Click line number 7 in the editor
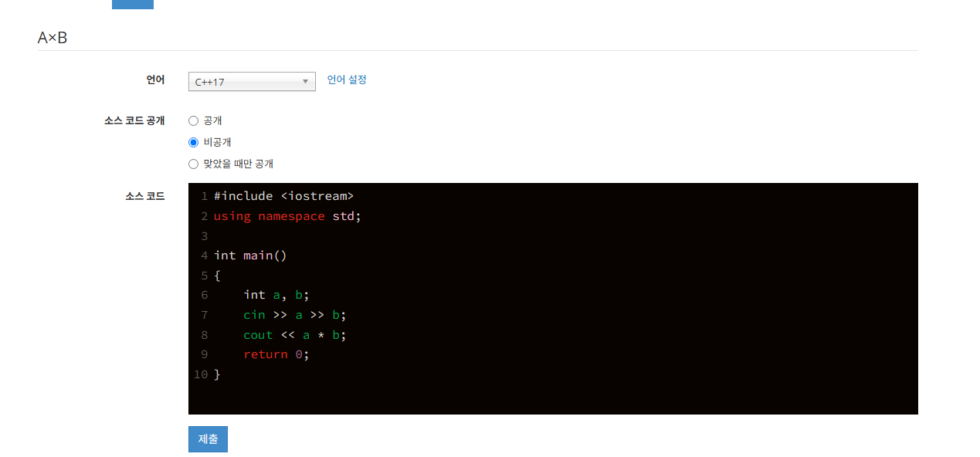The height and width of the screenshot is (457, 980). [204, 314]
